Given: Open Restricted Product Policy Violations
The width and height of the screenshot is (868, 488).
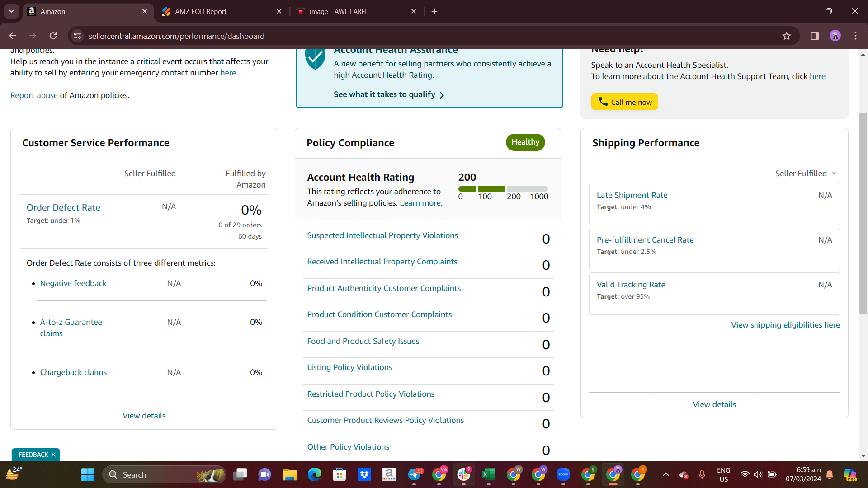Looking at the screenshot, I should click(x=371, y=394).
